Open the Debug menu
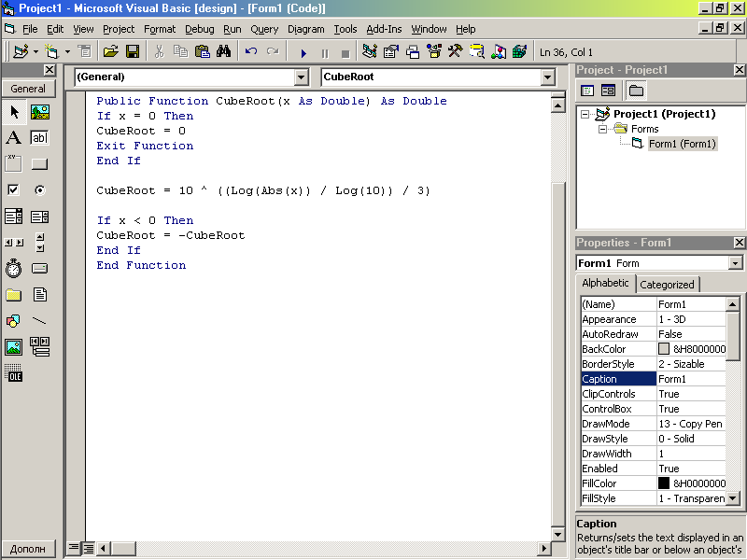Screen dimensions: 747x560 point(199,30)
